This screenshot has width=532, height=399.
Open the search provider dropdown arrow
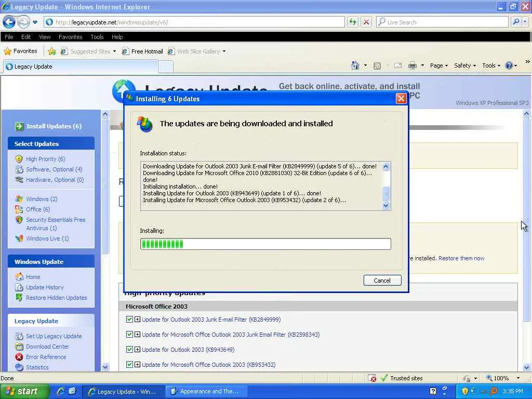[525, 22]
